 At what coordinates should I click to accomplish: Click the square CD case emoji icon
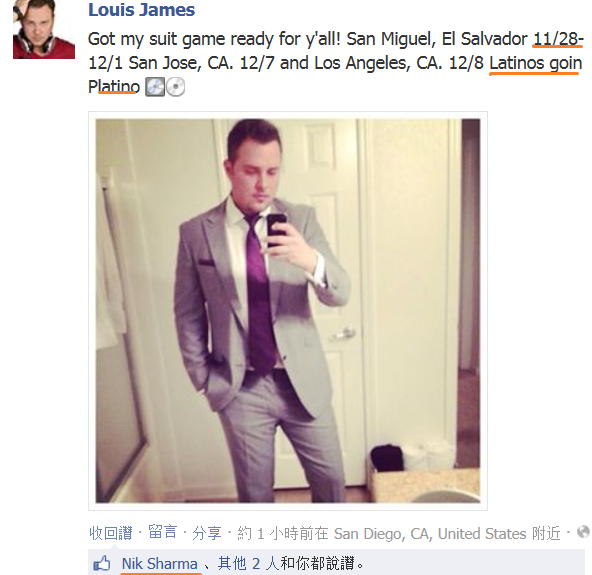point(155,87)
